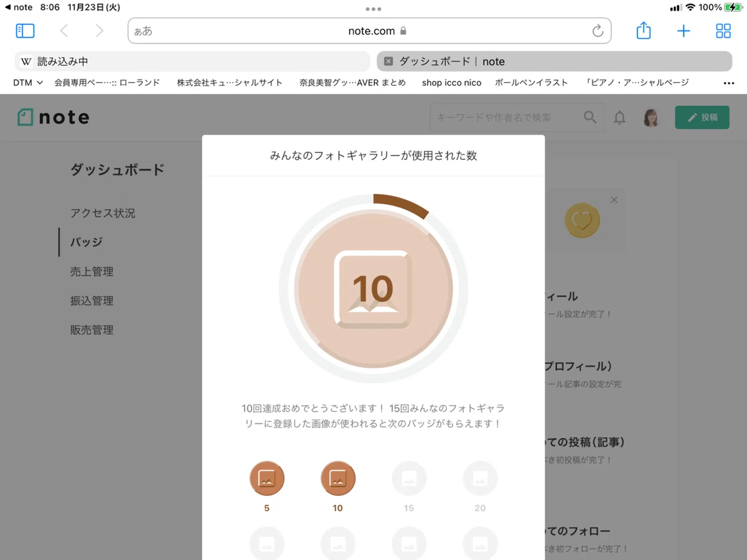Open the ボールペンイラスト bookmark

(x=531, y=82)
